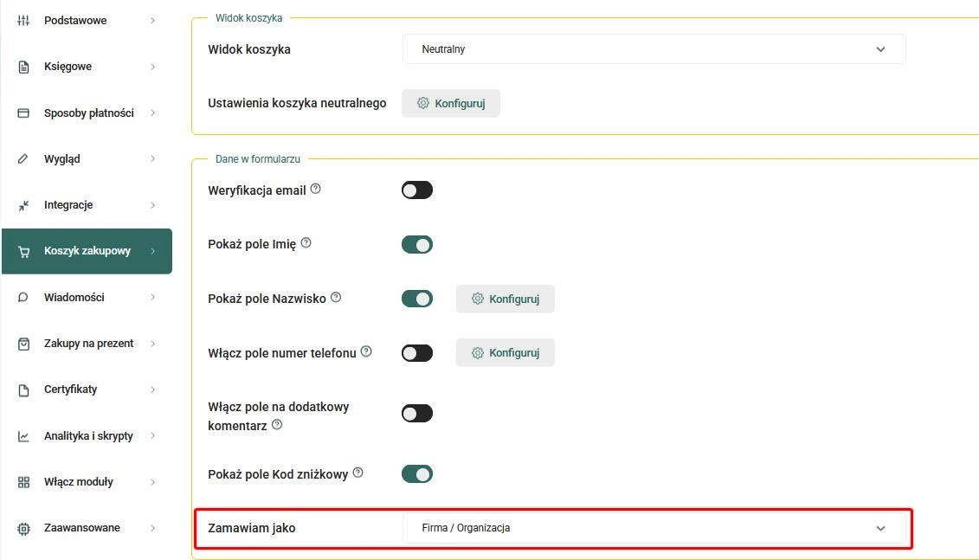The width and height of the screenshot is (979, 560).
Task: Click the chart icon for Analityka i skrypty
Action: tap(23, 435)
